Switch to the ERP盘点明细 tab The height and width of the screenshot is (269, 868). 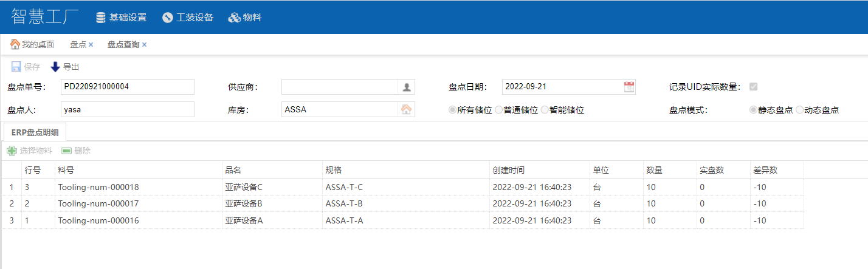pyautogui.click(x=35, y=132)
